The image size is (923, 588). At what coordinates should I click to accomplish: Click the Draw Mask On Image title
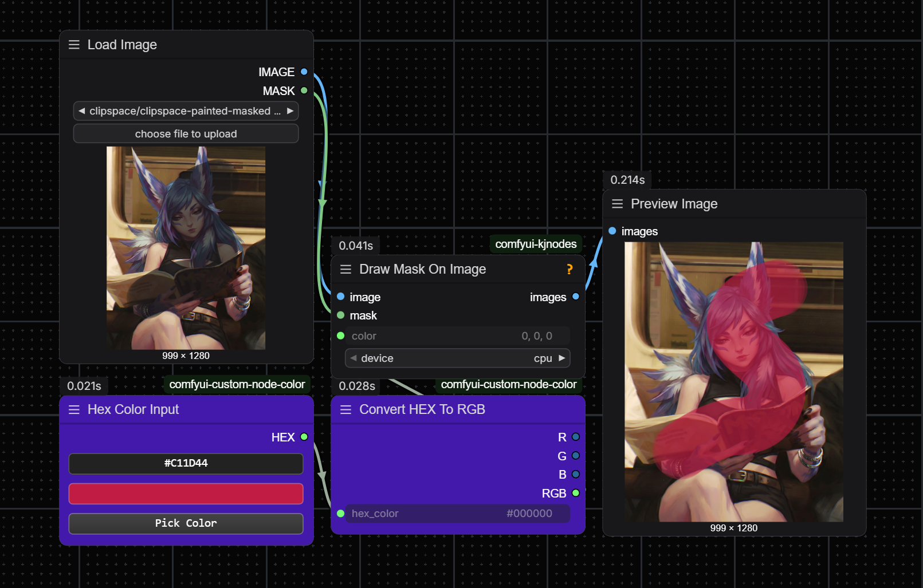point(422,269)
